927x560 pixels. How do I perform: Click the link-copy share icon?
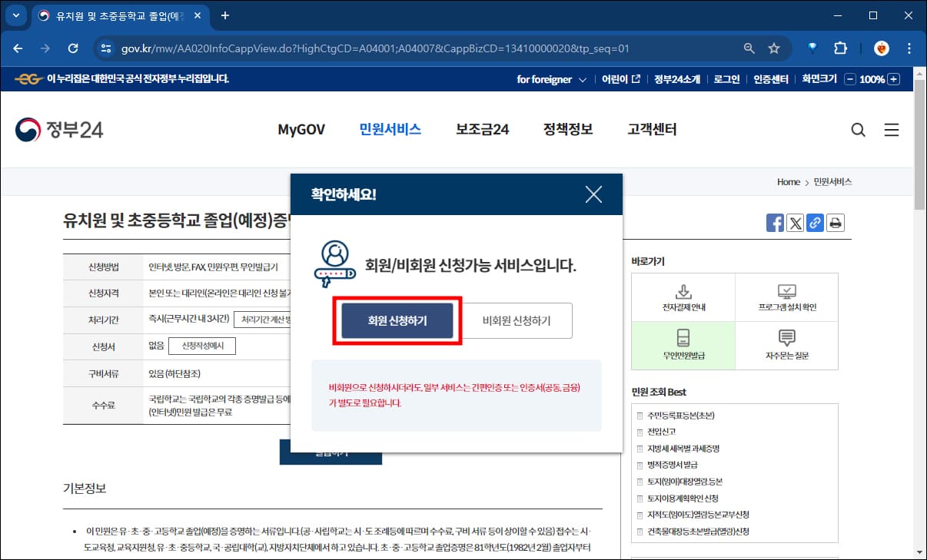(815, 223)
